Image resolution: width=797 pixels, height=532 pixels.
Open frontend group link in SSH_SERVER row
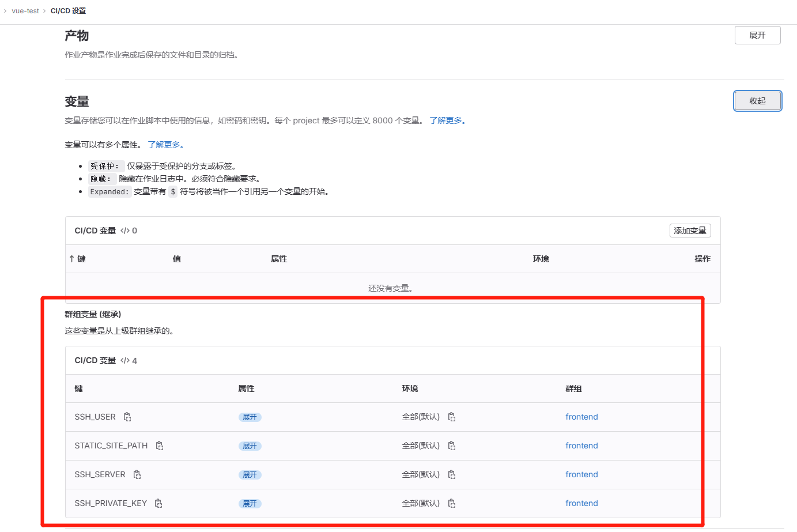coord(581,474)
